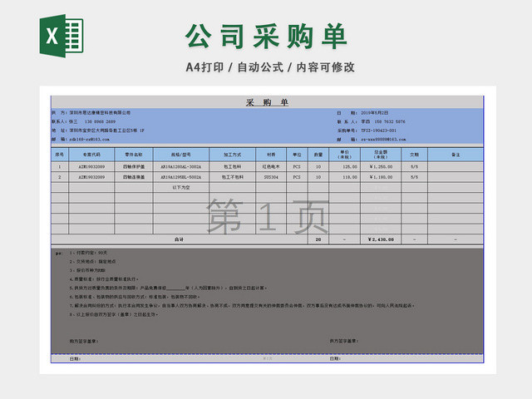This screenshot has width=532, height=399.
Task: Click the SUS304 material cell
Action: (271, 177)
